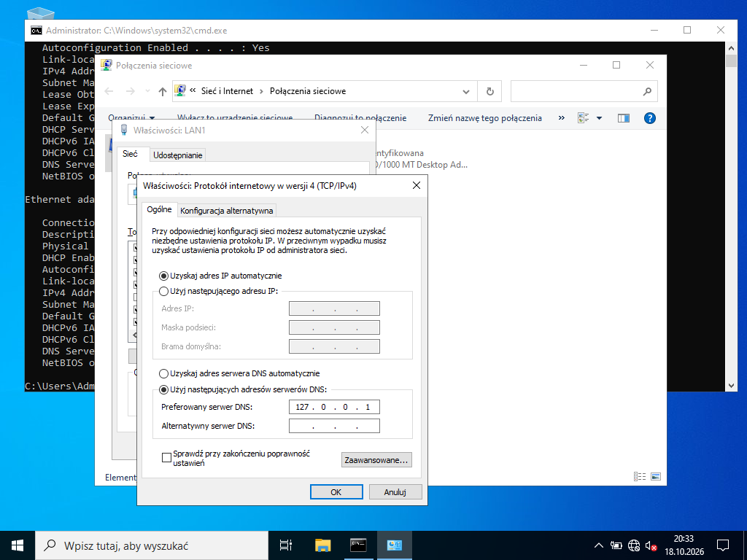This screenshot has height=560, width=747.
Task: Choose 'Uzyskaj adres serwera DNS automatycznie'
Action: click(x=163, y=373)
